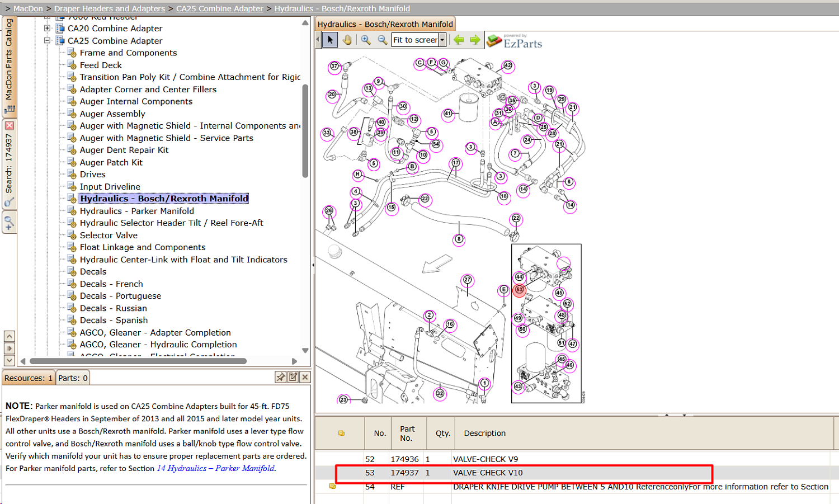
Task: Open CA25 Combine Adapter breadcrumb link
Action: [220, 8]
